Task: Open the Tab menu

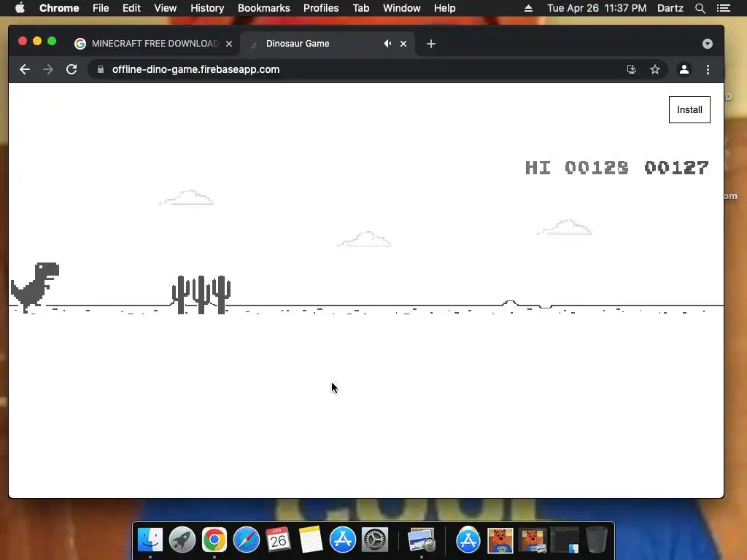Action: [x=360, y=8]
